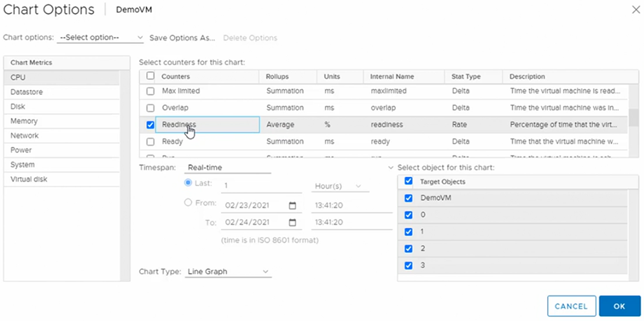Select Network in Chart Metrics list
The height and width of the screenshot is (321, 644).
[61, 136]
